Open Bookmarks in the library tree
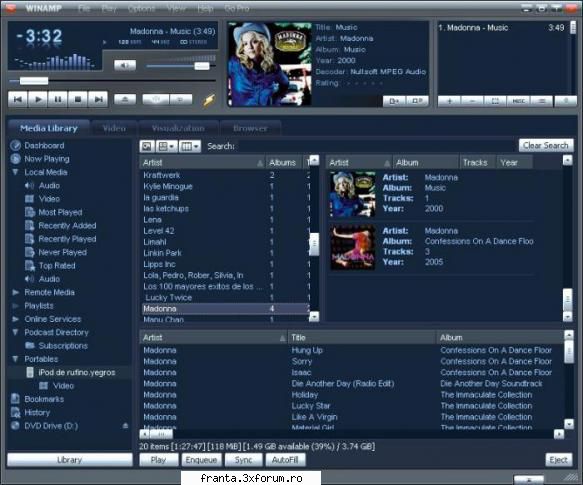This screenshot has height=485, width=583. (44, 399)
